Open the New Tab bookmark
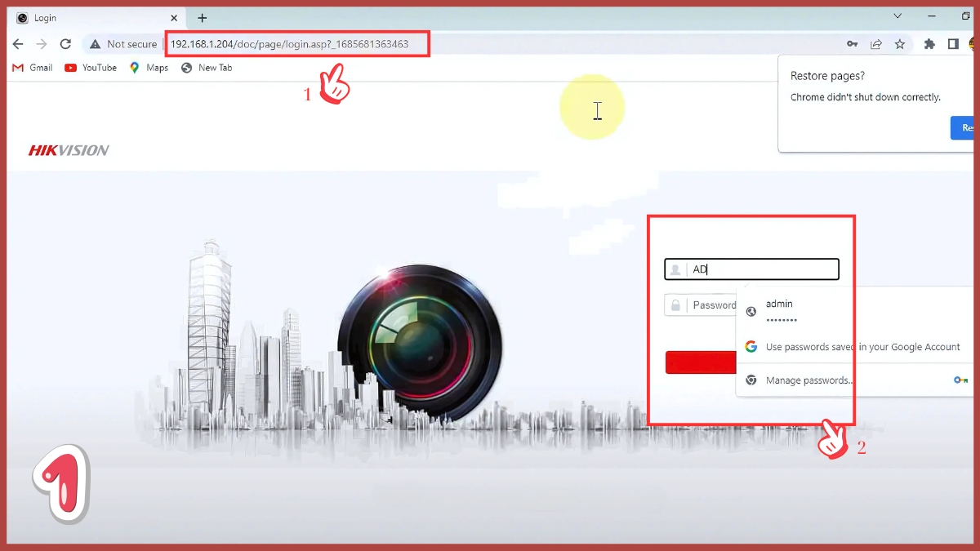This screenshot has height=551, width=980. point(207,68)
